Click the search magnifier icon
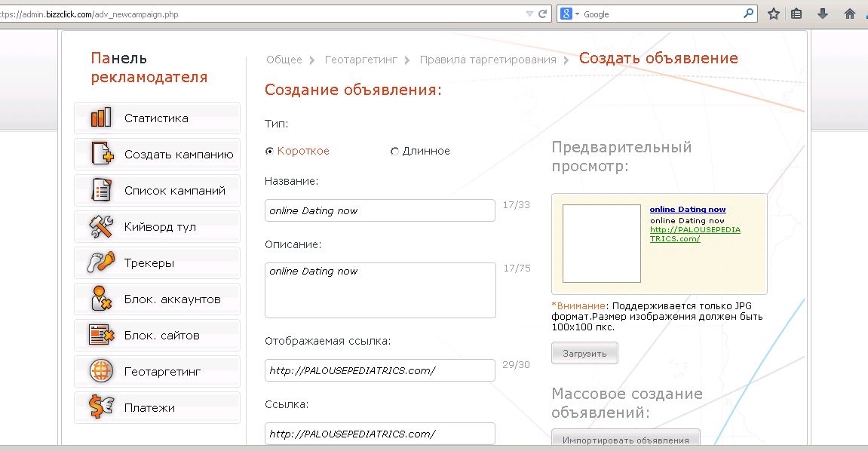The width and height of the screenshot is (868, 451). (x=748, y=14)
